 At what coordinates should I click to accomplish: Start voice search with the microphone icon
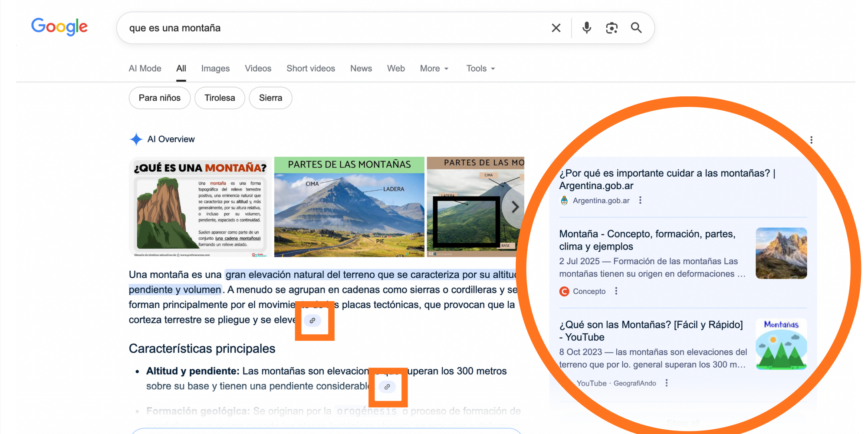[x=586, y=28]
